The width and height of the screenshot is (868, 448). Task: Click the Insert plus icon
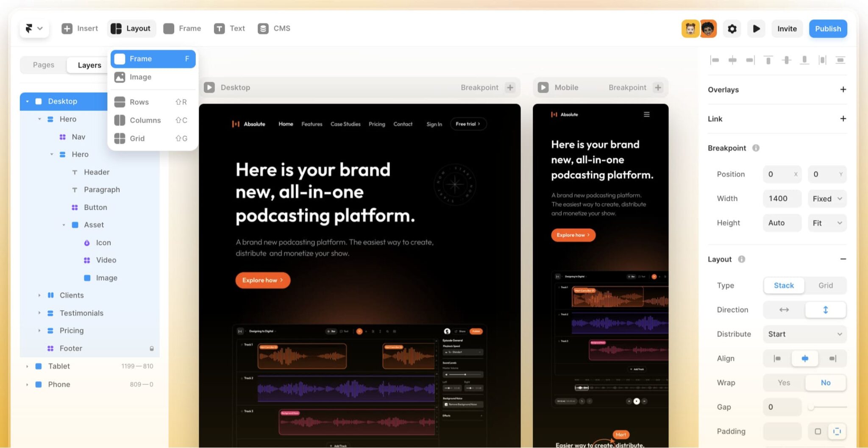67,28
